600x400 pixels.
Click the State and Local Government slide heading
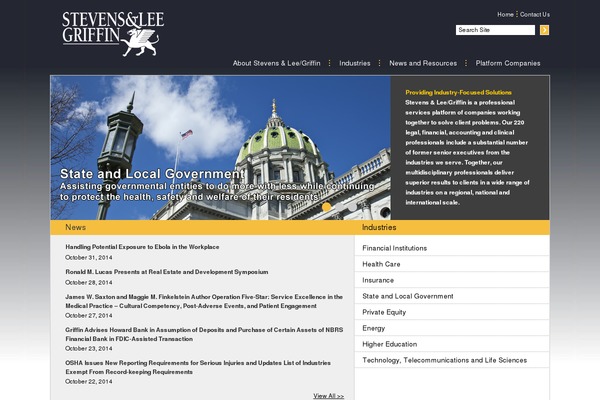[x=152, y=174]
